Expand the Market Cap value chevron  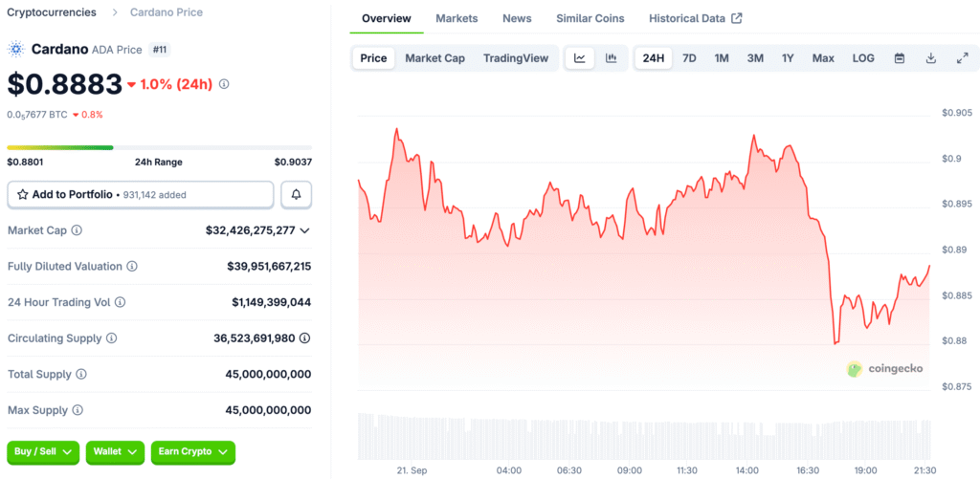pyautogui.click(x=304, y=230)
